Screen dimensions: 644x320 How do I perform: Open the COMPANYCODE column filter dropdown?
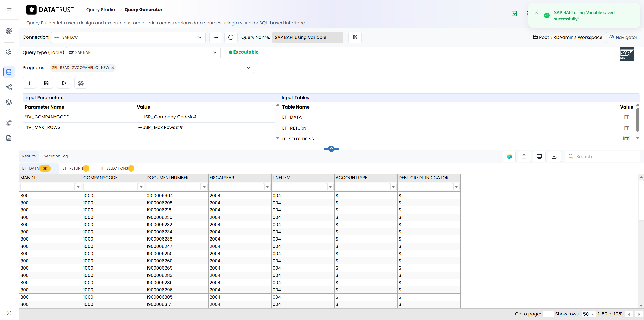141,187
